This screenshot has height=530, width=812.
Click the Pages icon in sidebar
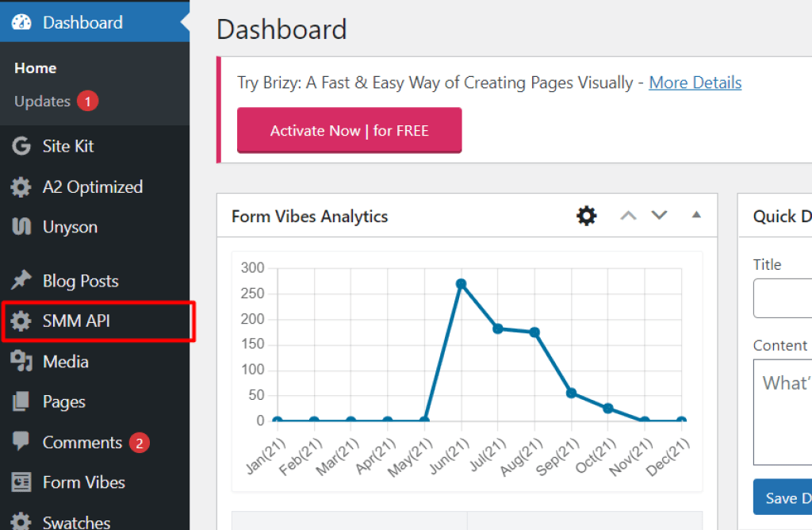coord(21,402)
